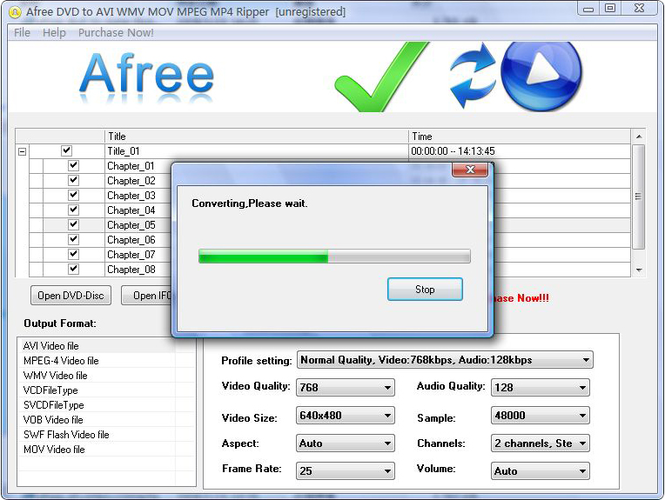
Task: Uncheck the Chapter_02 checkbox
Action: (x=73, y=180)
